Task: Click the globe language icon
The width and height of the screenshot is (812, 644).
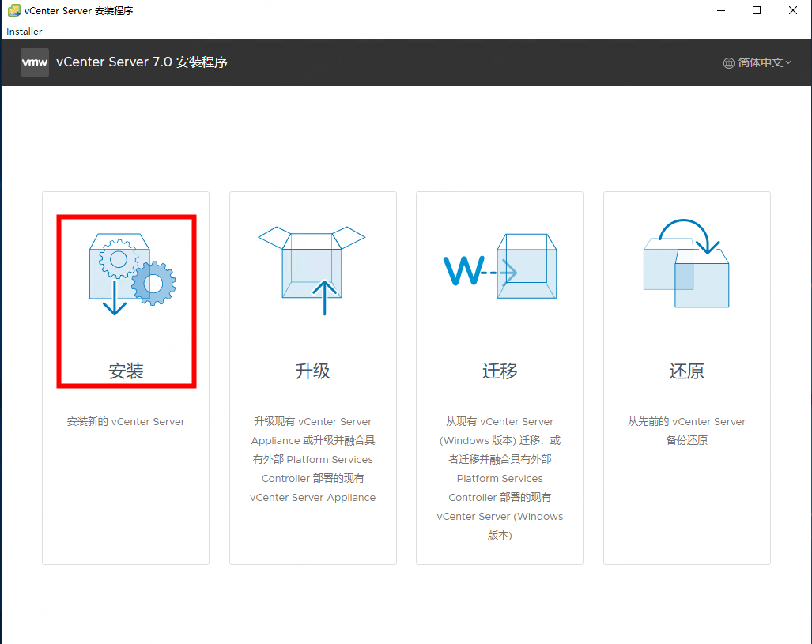Action: (729, 63)
